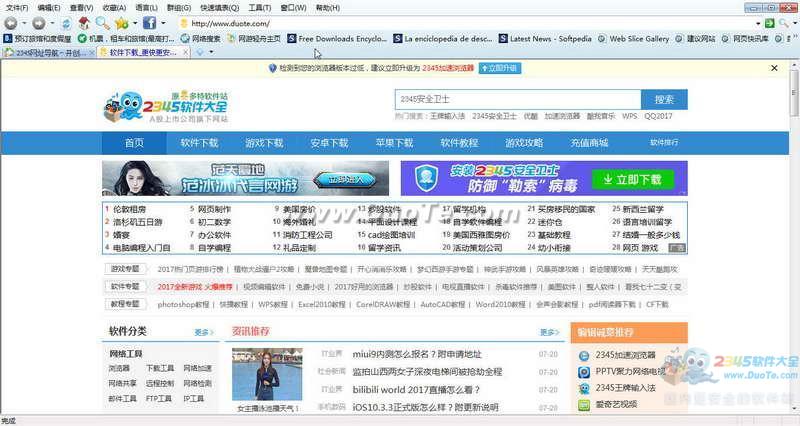Click the 王牌输入法 hot search link
Viewport: 800px width, 426px height.
point(447,116)
